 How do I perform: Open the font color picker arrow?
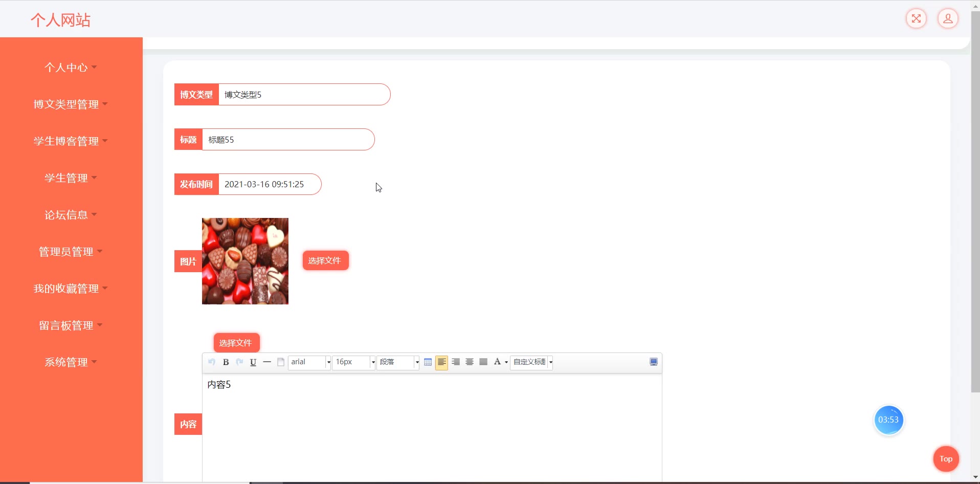(506, 363)
